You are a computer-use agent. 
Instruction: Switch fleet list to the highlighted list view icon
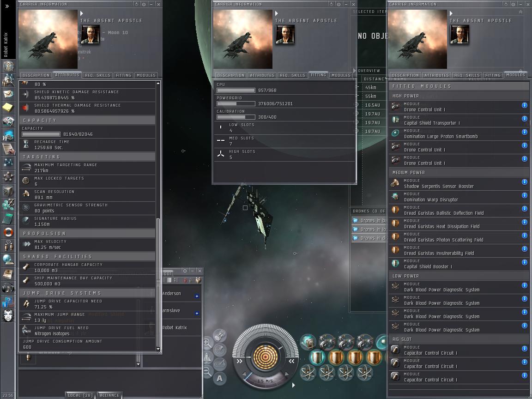(x=169, y=280)
